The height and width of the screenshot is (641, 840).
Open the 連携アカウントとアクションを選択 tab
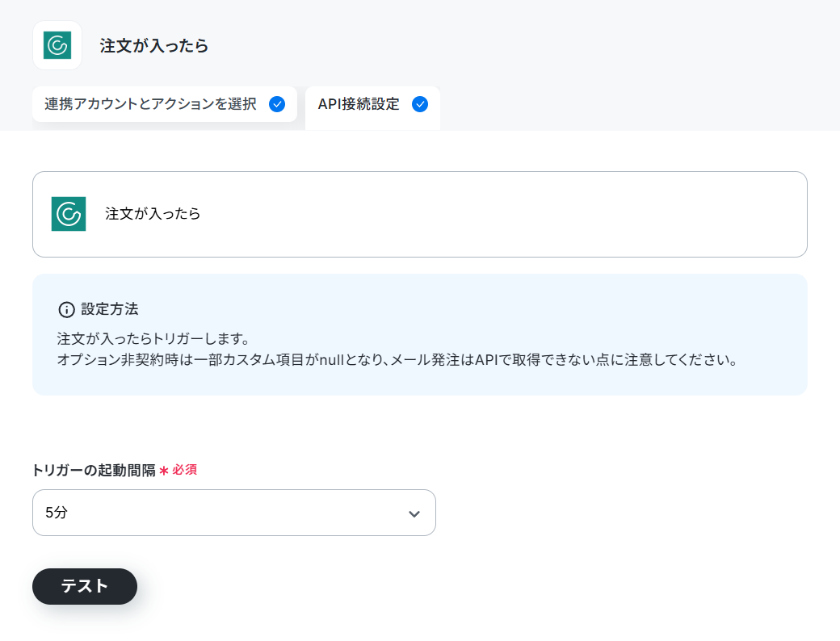pyautogui.click(x=165, y=104)
